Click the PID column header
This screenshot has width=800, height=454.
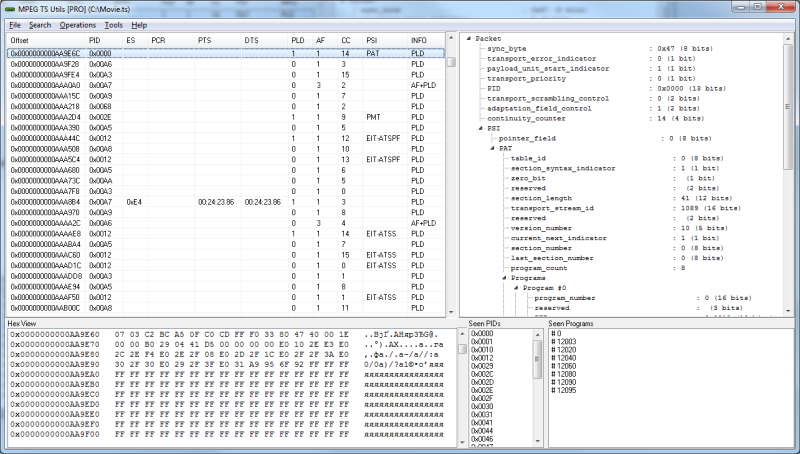104,40
